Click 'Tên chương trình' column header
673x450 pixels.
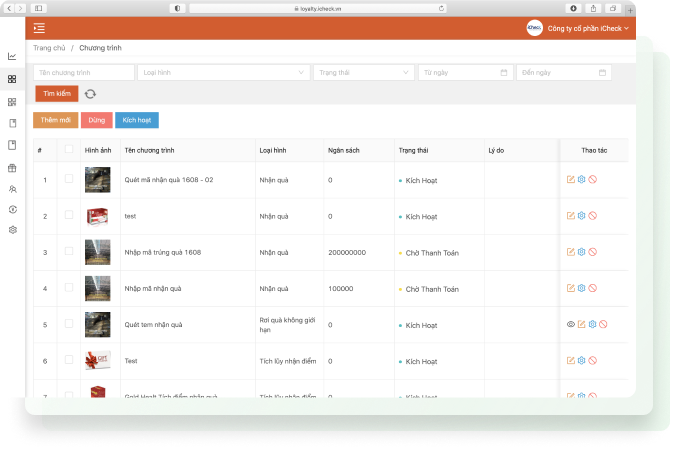(x=149, y=150)
